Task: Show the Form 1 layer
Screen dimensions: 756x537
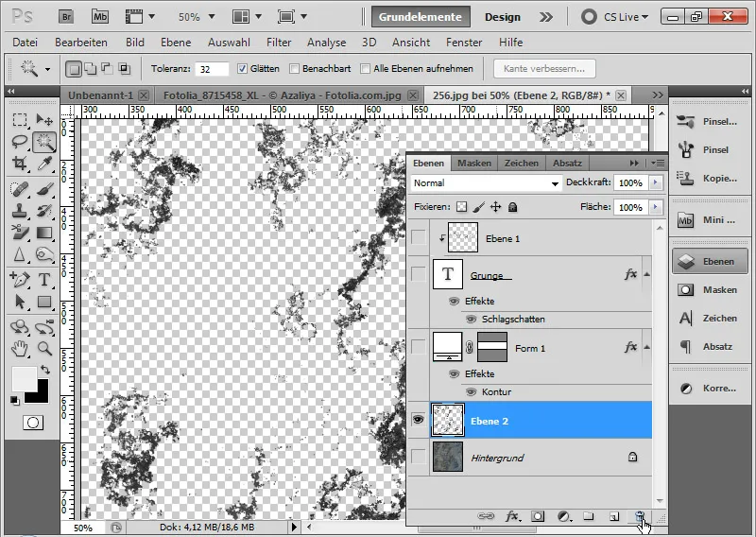Action: click(x=418, y=346)
